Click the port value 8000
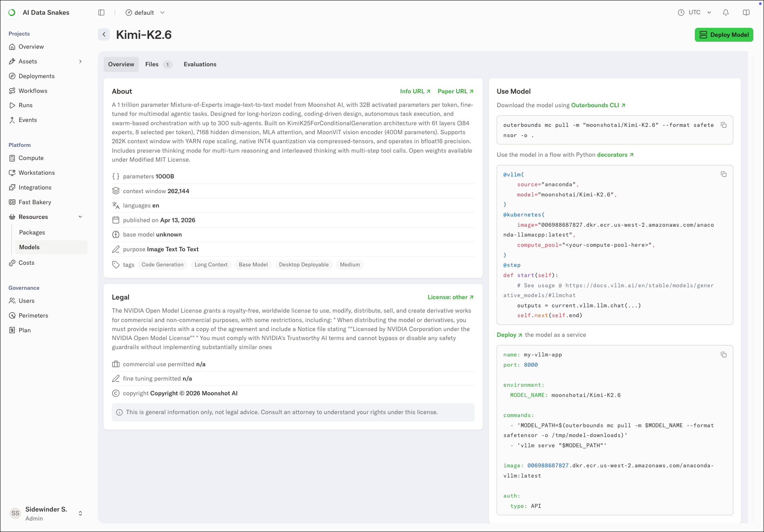The image size is (764, 532). (x=531, y=365)
